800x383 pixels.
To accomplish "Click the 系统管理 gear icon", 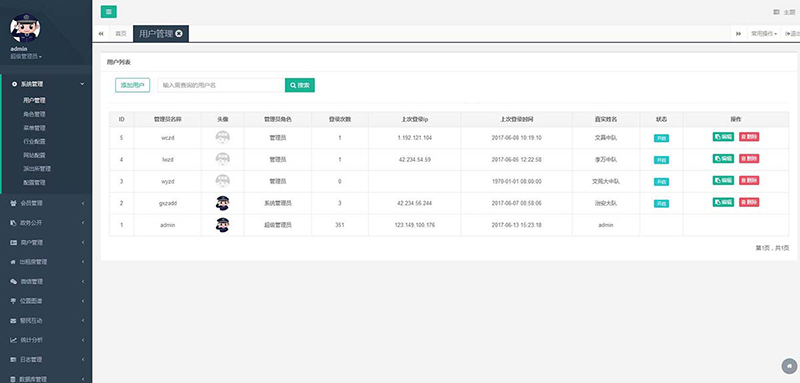I will coord(14,84).
